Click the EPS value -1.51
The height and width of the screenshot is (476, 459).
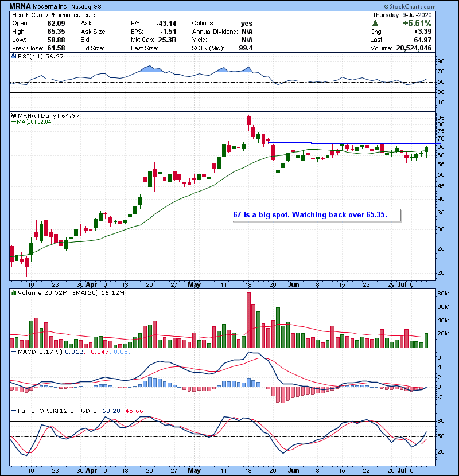[168, 32]
